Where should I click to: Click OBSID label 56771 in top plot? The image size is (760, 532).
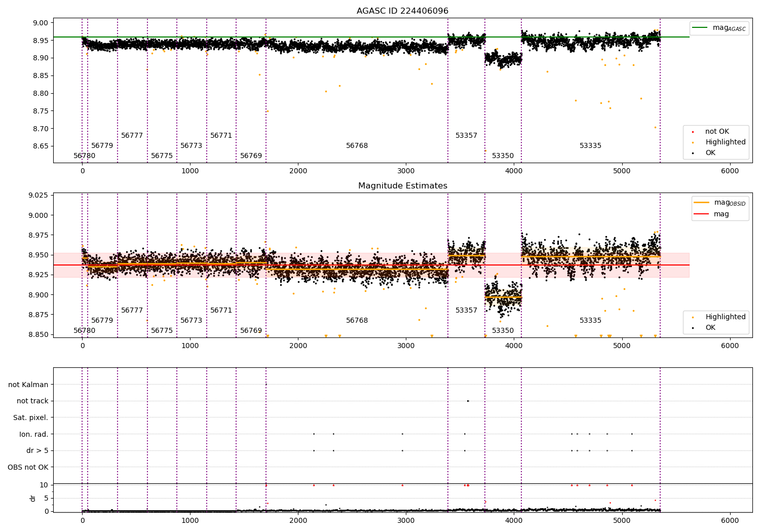pos(221,136)
